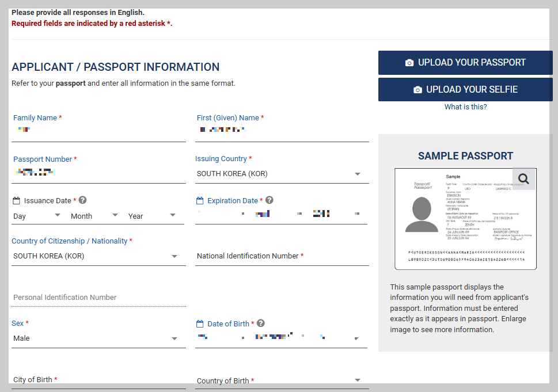Viewport: 558px width, 392px height.
Task: Open the Issuance Date Year dropdown
Action: point(152,216)
